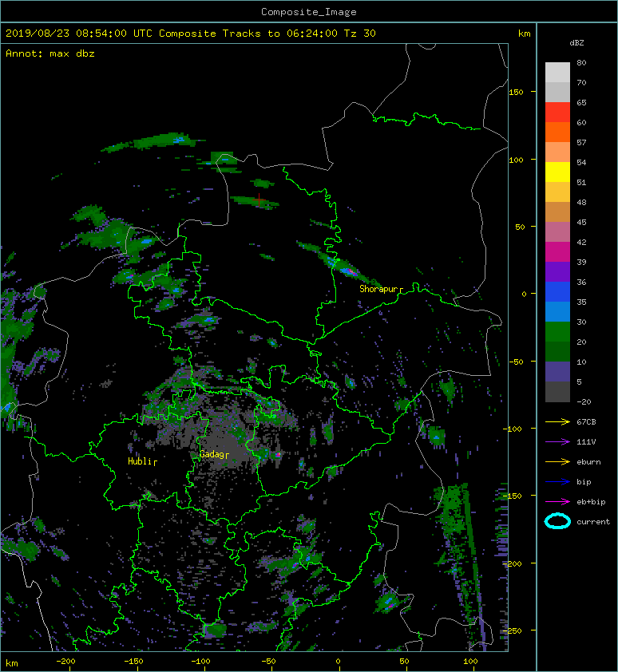Select the light gray 80–70 dBZ swatch
The width and height of the screenshot is (618, 672).
(x=557, y=72)
